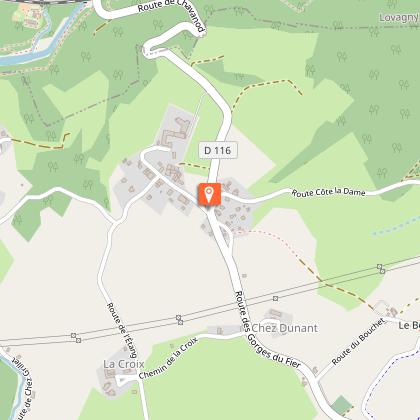Screen dimensions: 420x420
Task: Click the La Croix hamlet label
Action: coord(124,364)
